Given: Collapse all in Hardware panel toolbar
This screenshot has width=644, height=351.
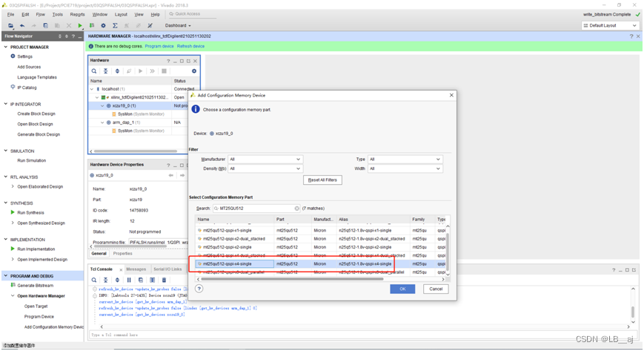Looking at the screenshot, I should tap(105, 71).
